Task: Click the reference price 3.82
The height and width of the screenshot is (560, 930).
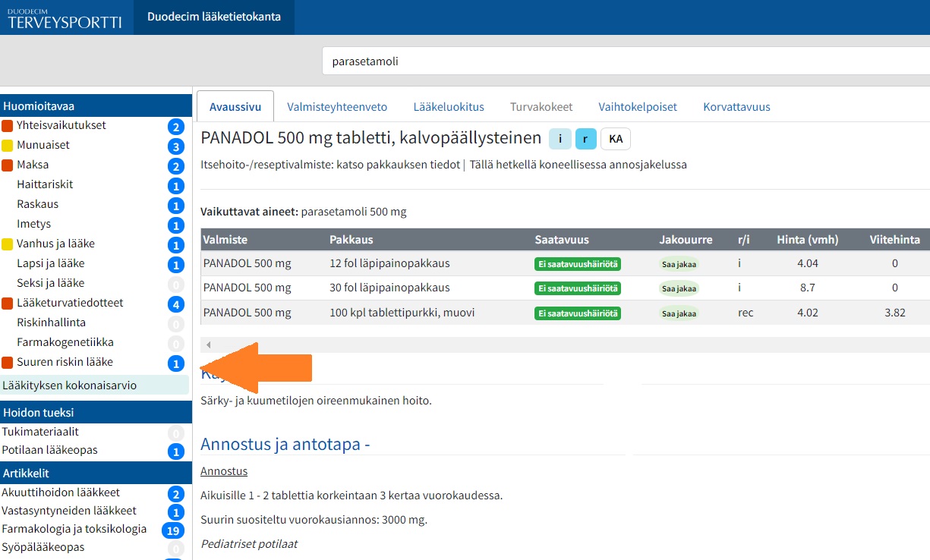Action: (x=894, y=312)
